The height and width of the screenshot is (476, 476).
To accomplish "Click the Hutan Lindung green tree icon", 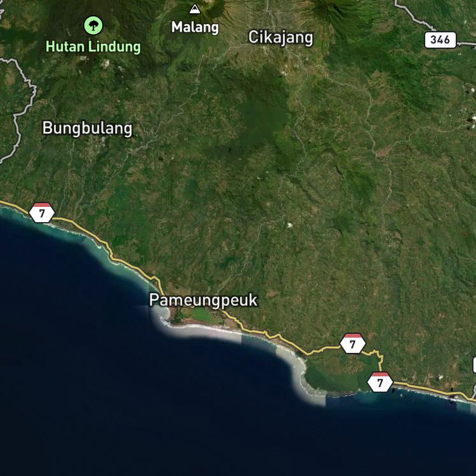I will pos(93,25).
